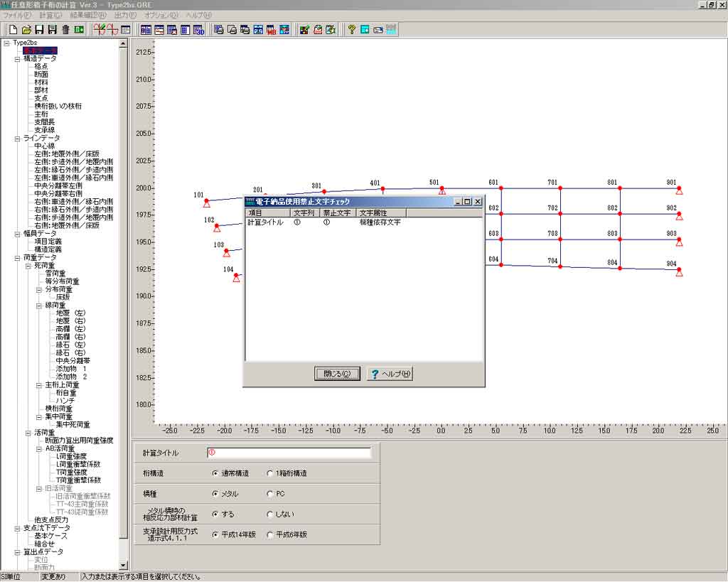Select the 材料 tree item
The width and height of the screenshot is (728, 582).
[41, 82]
